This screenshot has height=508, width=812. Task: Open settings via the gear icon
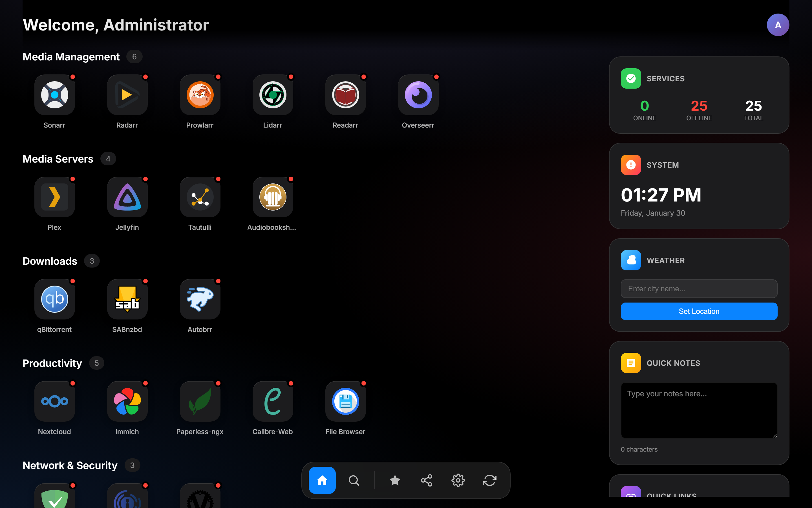coord(458,480)
